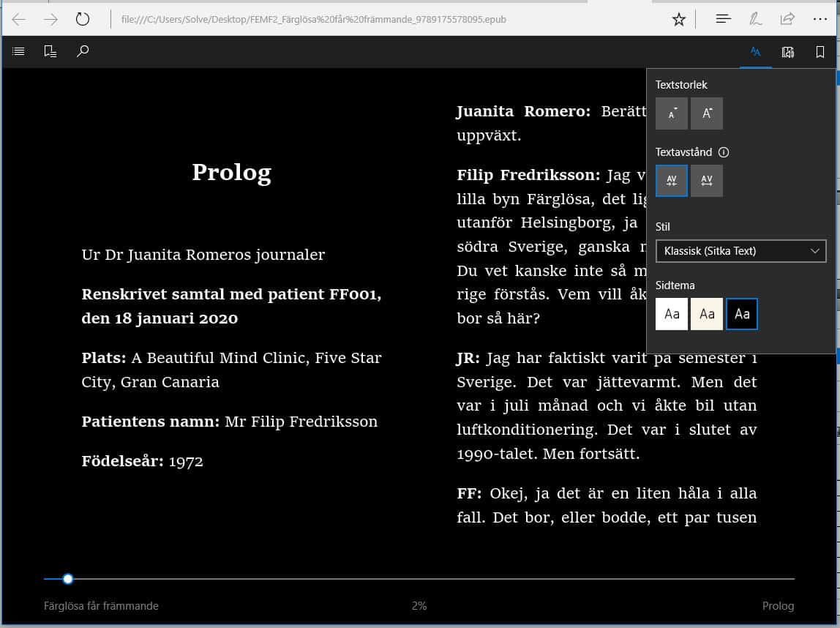This screenshot has height=628, width=840.
Task: Choose the sepia page theme
Action: click(x=707, y=314)
